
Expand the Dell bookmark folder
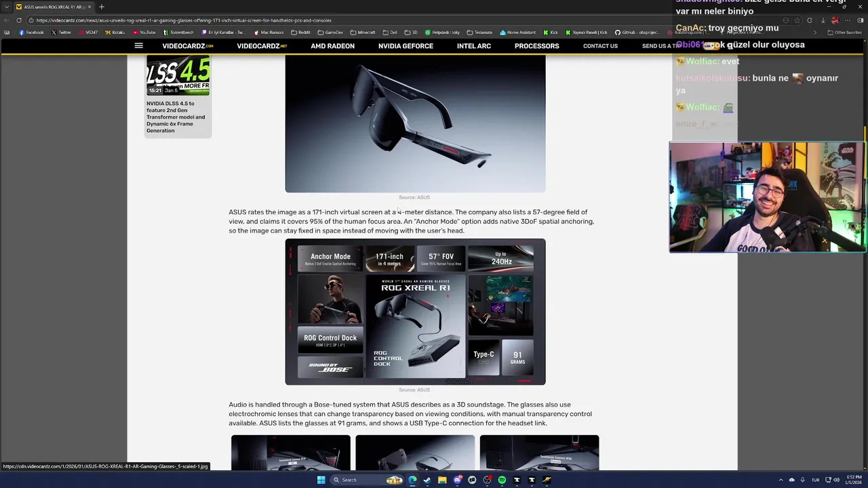click(390, 33)
